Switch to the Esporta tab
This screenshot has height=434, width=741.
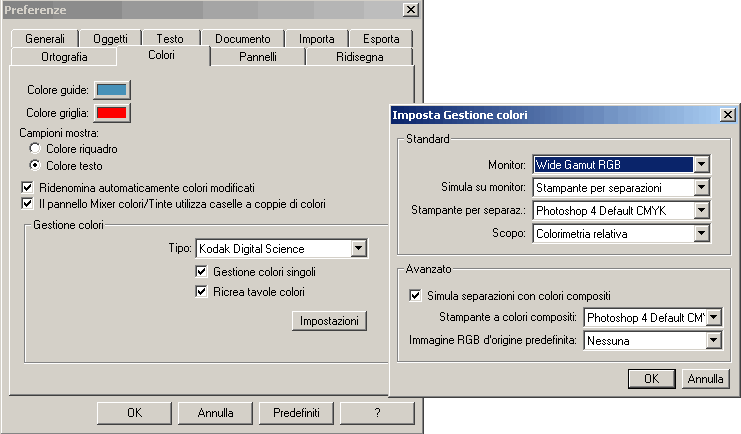click(x=381, y=39)
